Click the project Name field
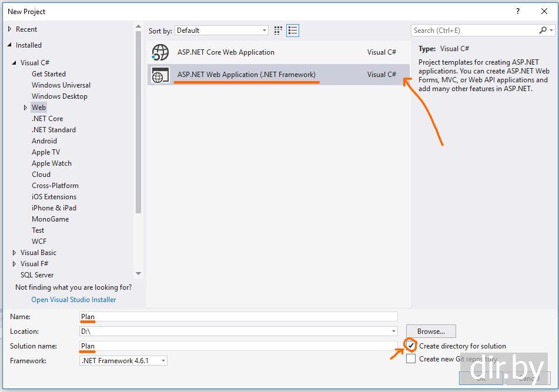This screenshot has height=392, width=559. point(239,316)
